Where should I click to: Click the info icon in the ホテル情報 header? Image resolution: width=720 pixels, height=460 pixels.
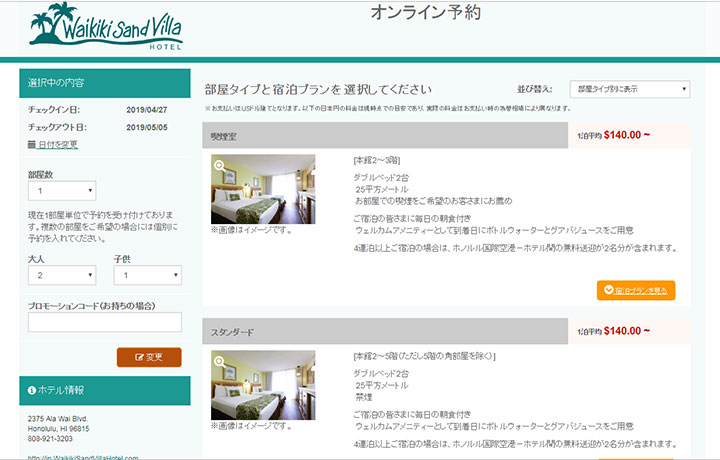[32, 390]
